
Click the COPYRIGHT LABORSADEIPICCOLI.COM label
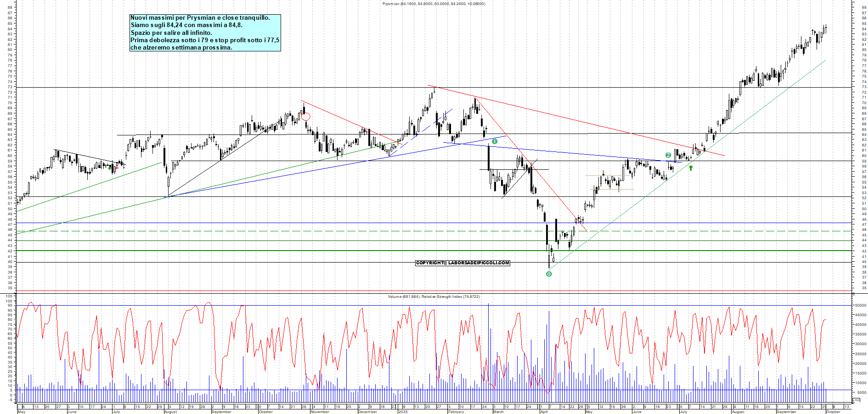point(462,263)
